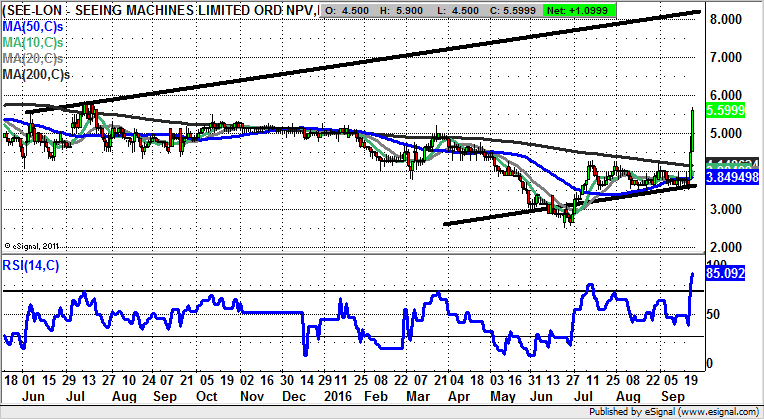Click the blue 3.849498 moving average marker
This screenshot has width=764, height=419.
[x=731, y=176]
